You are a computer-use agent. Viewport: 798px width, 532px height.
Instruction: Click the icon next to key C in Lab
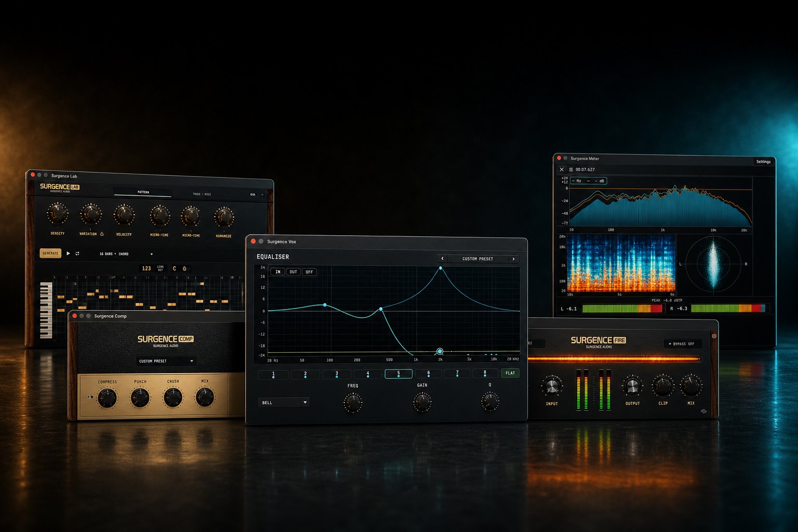184,269
